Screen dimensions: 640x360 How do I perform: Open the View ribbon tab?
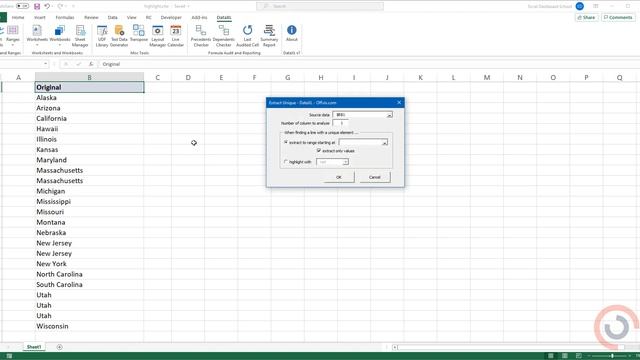click(131, 18)
